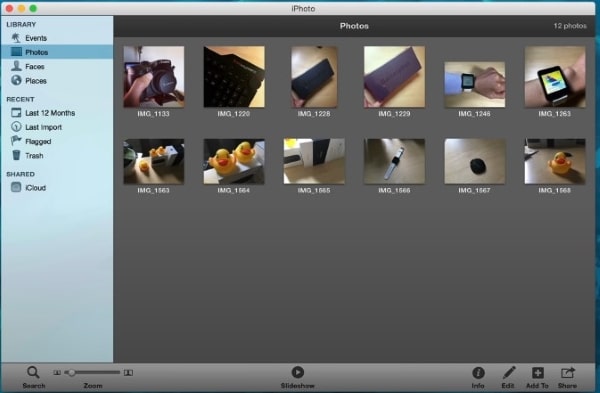Select purple box thumbnail above IMG_1229
600x393 pixels.
pyautogui.click(x=395, y=77)
